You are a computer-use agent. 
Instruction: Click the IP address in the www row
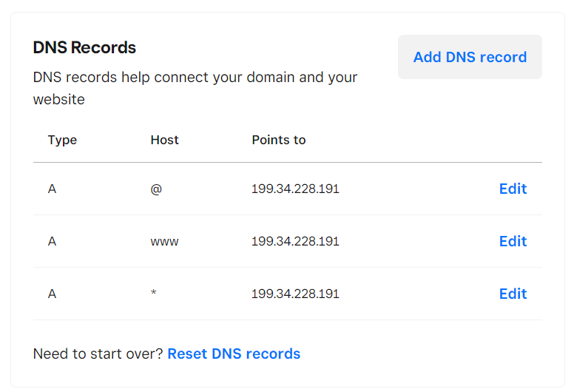295,241
